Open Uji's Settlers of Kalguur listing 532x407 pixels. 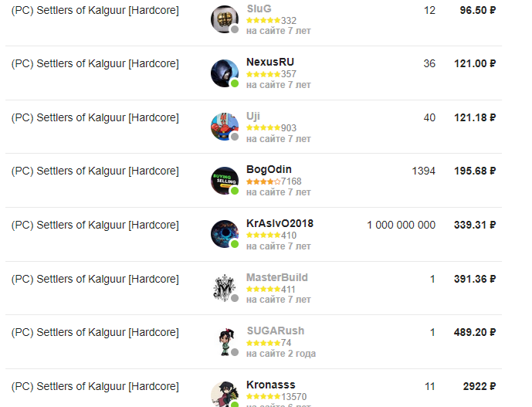(95, 117)
